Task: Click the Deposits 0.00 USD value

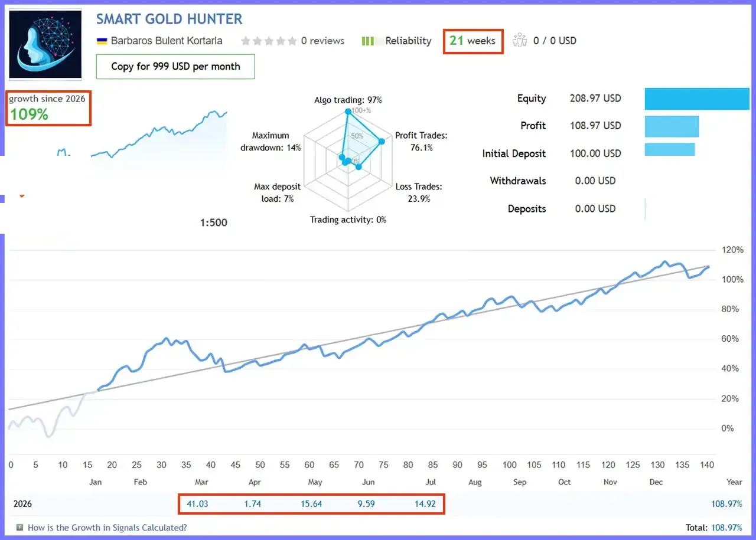Action: (x=595, y=208)
